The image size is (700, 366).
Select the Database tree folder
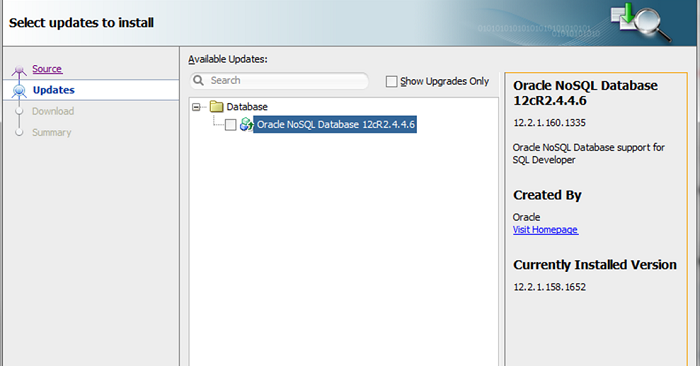[x=247, y=107]
